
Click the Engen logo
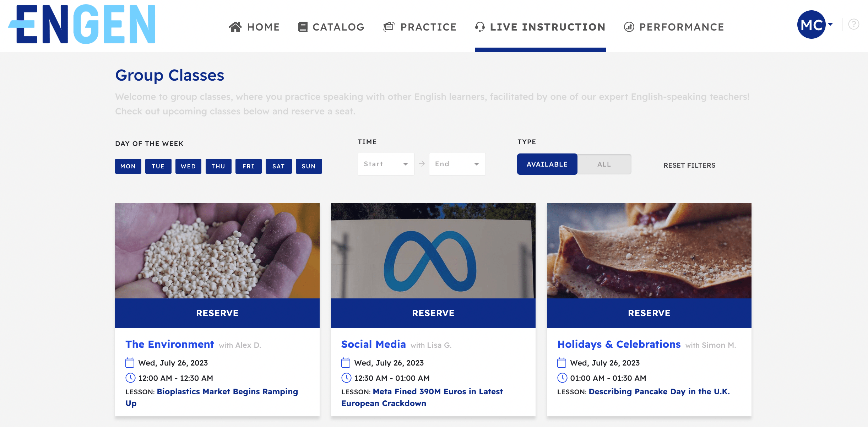(x=82, y=24)
